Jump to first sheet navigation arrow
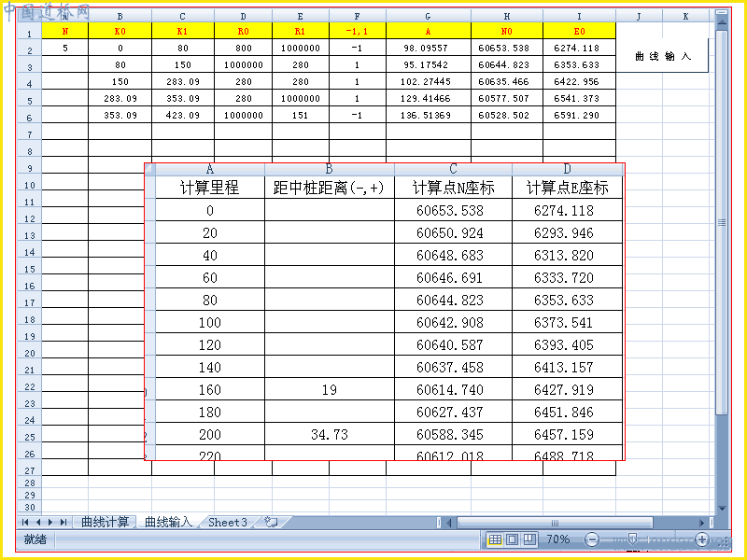This screenshot has width=747, height=560. pyautogui.click(x=25, y=523)
